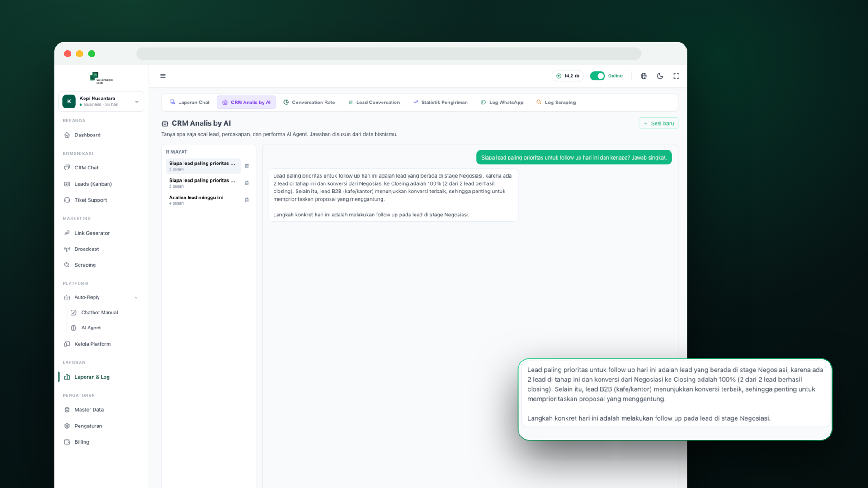Viewport: 868px width, 488px height.
Task: Enter fullscreen via expand icon
Action: pyautogui.click(x=676, y=76)
